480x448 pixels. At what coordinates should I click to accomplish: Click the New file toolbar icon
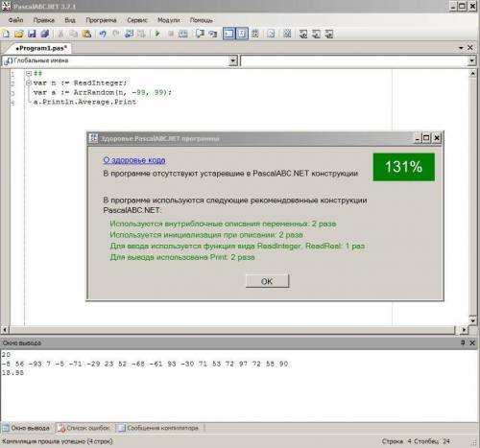tap(6, 34)
